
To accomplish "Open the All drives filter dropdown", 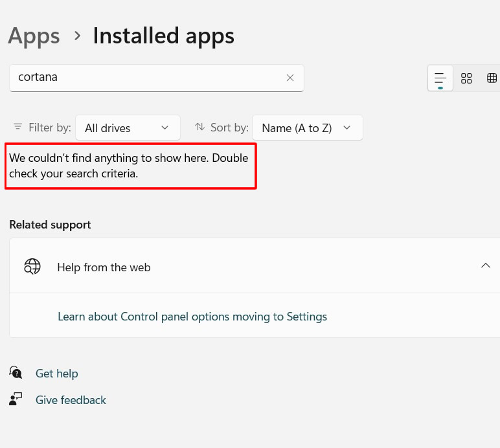I will pos(128,128).
